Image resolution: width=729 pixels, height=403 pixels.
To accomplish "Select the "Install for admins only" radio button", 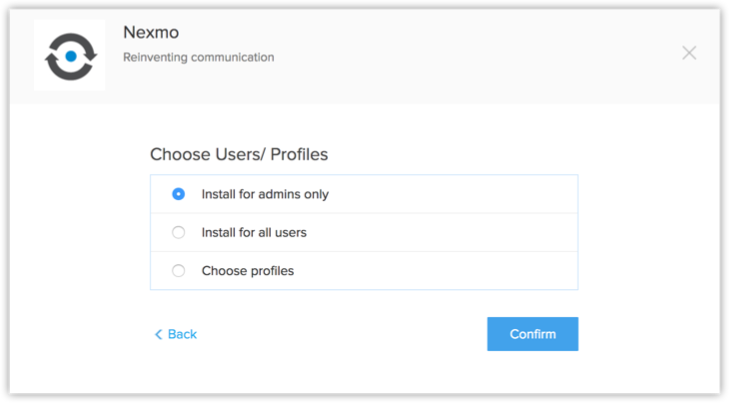I will pos(179,194).
